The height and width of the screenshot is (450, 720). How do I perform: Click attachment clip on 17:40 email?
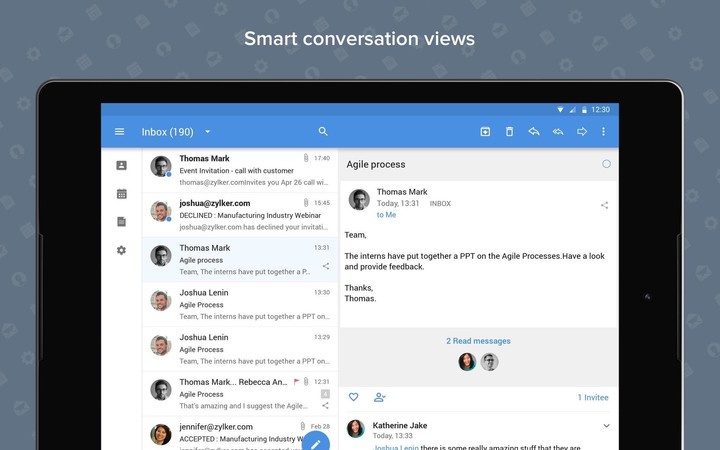(x=306, y=158)
